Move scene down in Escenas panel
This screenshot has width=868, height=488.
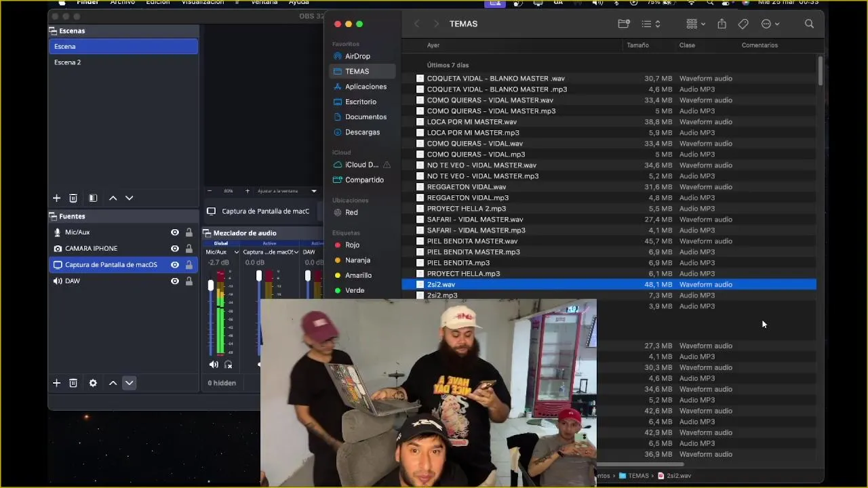(x=129, y=198)
